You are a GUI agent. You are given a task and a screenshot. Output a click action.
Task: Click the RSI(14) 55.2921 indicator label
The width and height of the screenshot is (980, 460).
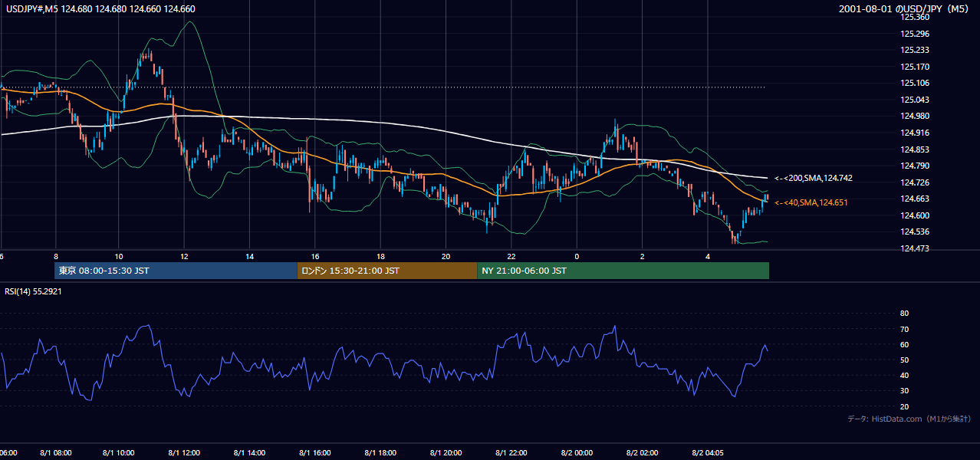33,291
